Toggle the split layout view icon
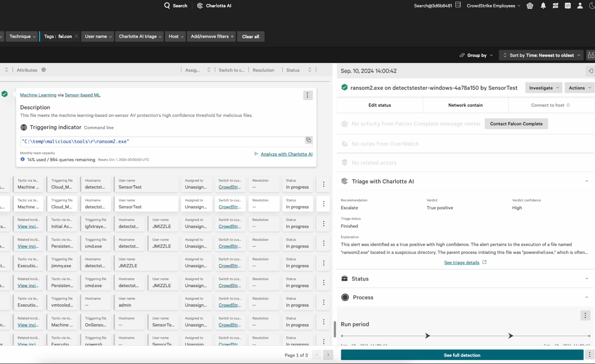The height and width of the screenshot is (364, 595). tap(591, 55)
